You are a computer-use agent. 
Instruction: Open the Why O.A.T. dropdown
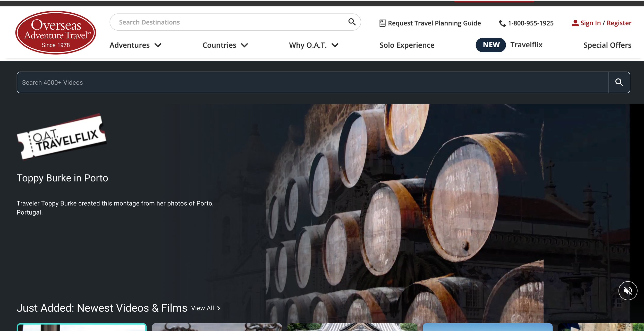tap(313, 45)
